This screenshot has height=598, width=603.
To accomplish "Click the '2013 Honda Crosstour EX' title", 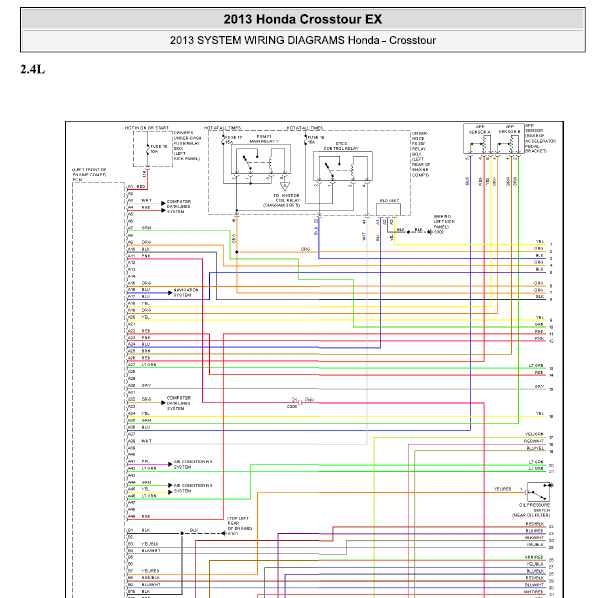I will [x=303, y=19].
